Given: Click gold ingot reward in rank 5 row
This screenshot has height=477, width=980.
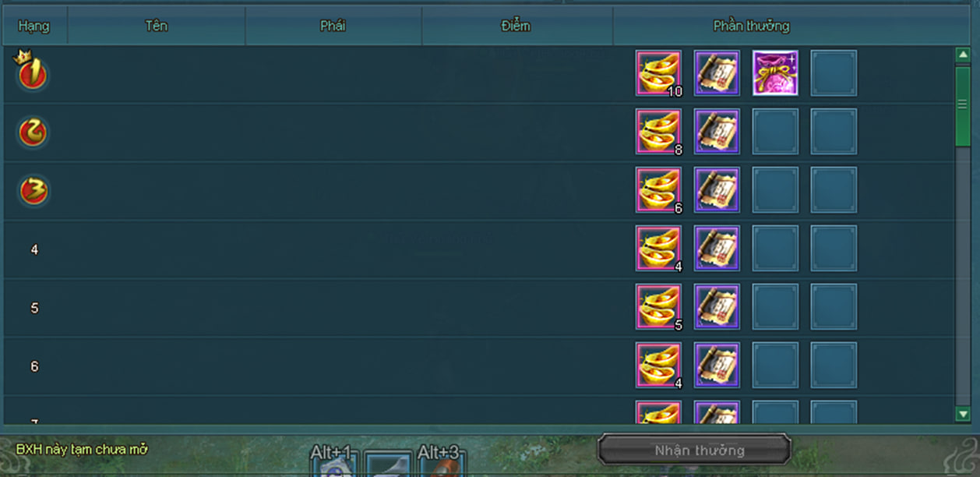Looking at the screenshot, I should 658,307.
